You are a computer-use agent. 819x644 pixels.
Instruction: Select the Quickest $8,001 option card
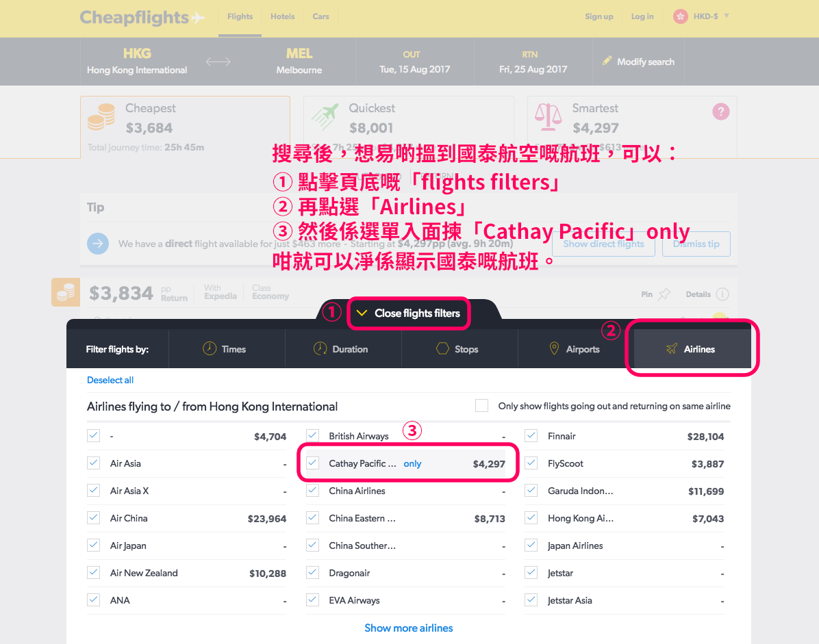pyautogui.click(x=408, y=127)
